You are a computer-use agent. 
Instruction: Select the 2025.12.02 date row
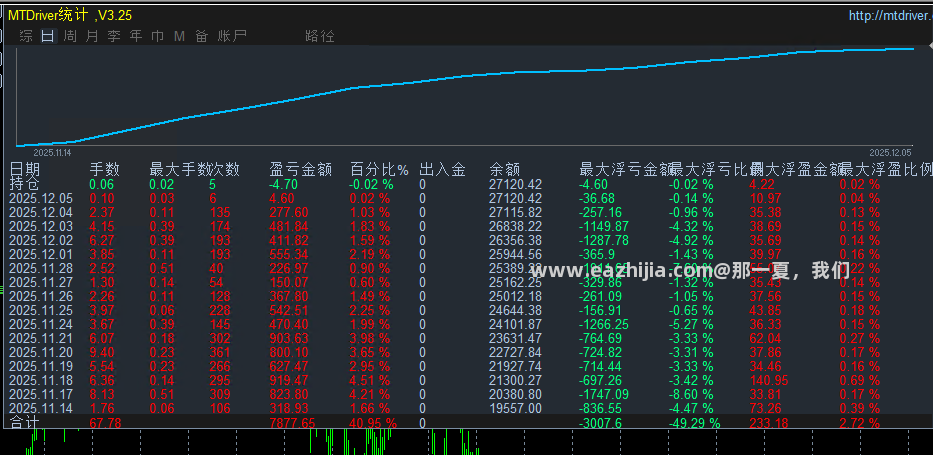click(x=41, y=240)
